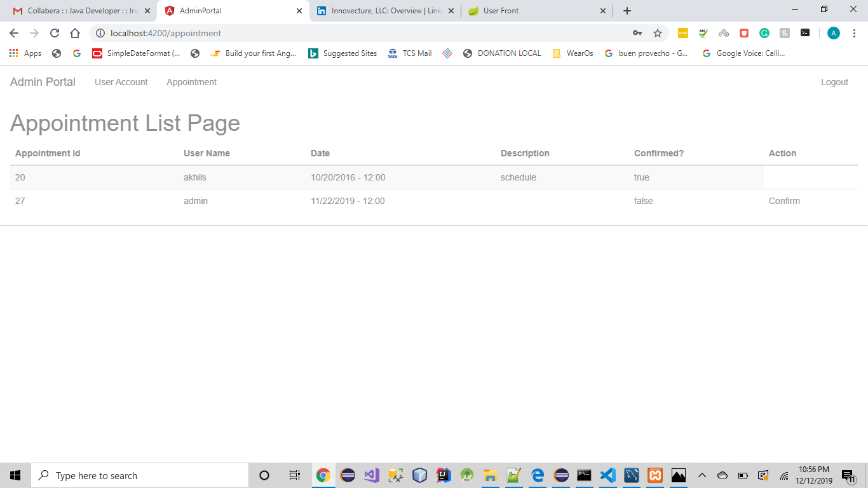The image size is (868, 488).
Task: Open XAMPP from the taskbar
Action: [655, 475]
